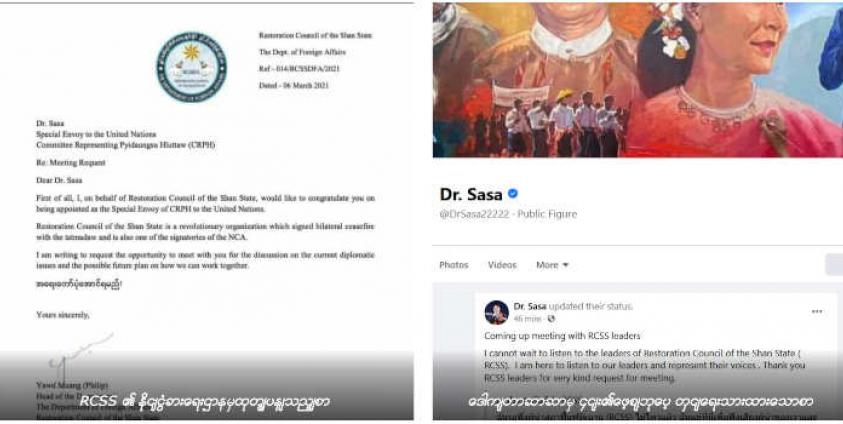Open the Photos tab on Dr. Sasa page
The image size is (843, 424).
click(x=453, y=265)
